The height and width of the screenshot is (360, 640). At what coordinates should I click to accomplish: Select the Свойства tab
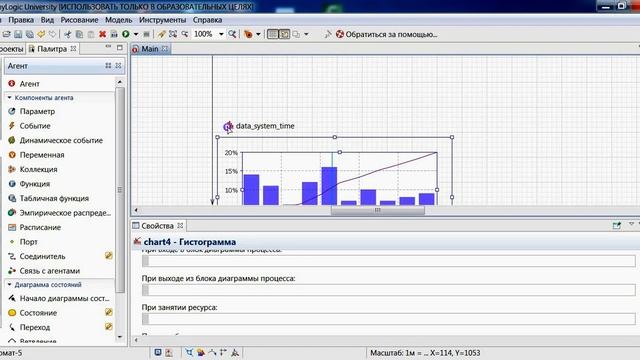pyautogui.click(x=157, y=226)
